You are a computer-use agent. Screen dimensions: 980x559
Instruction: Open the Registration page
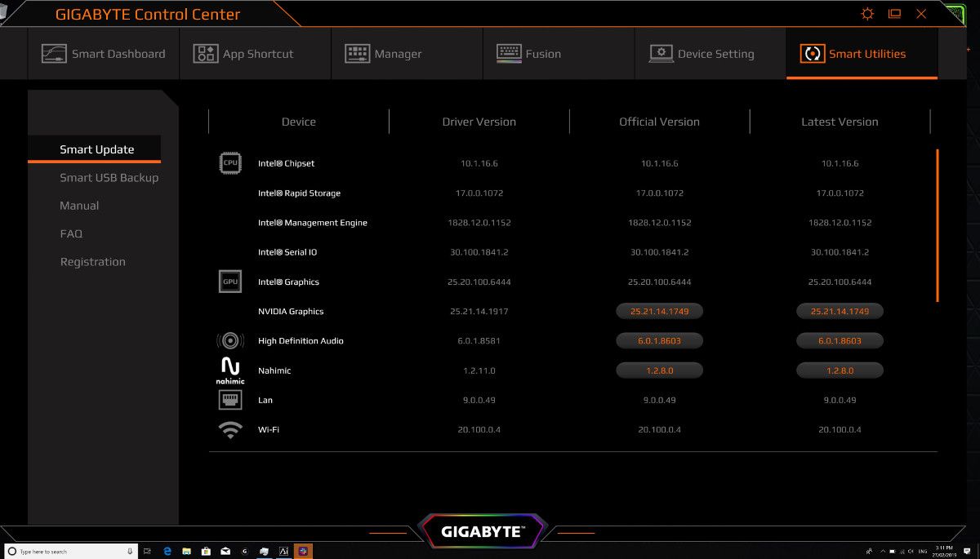click(92, 261)
